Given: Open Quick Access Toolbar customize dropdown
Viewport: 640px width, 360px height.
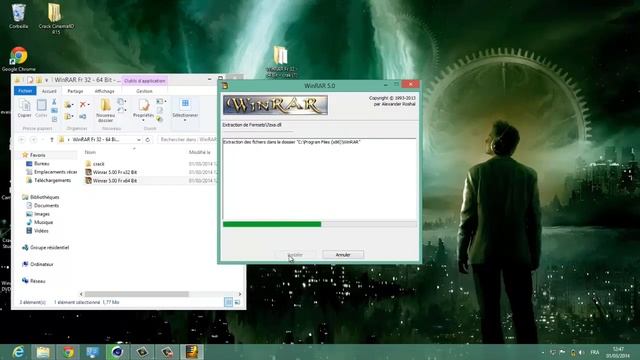Looking at the screenshot, I should [x=47, y=80].
